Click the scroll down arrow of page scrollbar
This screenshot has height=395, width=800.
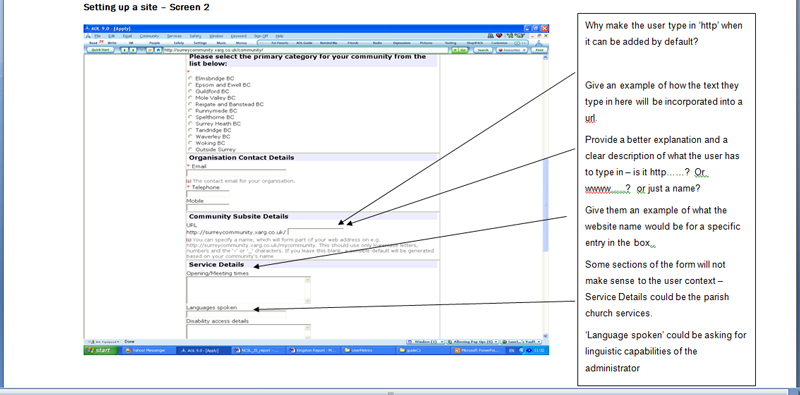[x=545, y=336]
